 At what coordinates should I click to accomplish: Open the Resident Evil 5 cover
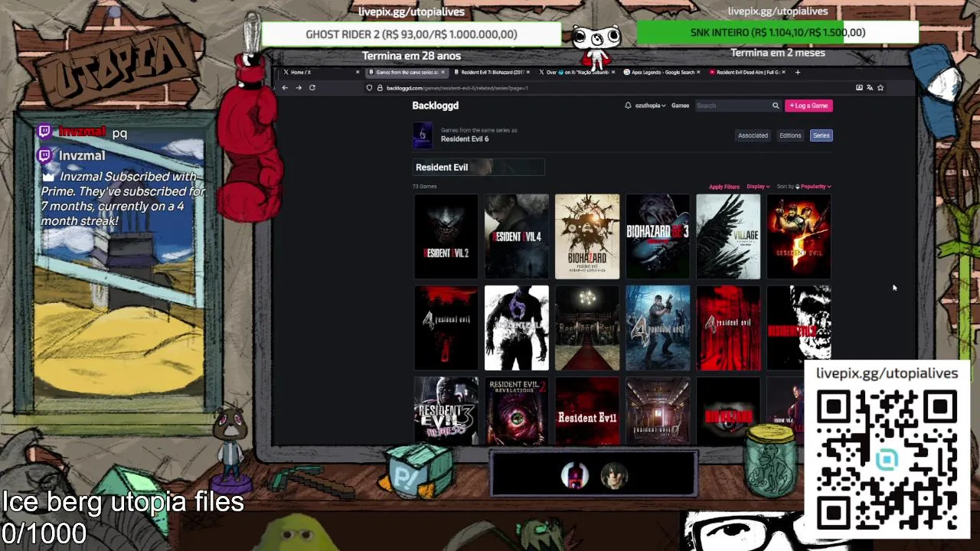tap(799, 236)
